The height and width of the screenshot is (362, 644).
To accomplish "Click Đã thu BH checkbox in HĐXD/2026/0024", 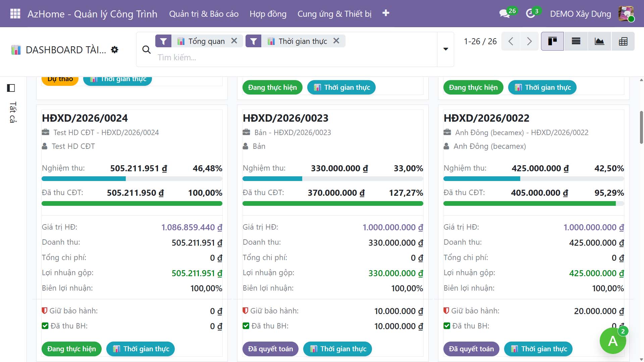I will pyautogui.click(x=45, y=326).
